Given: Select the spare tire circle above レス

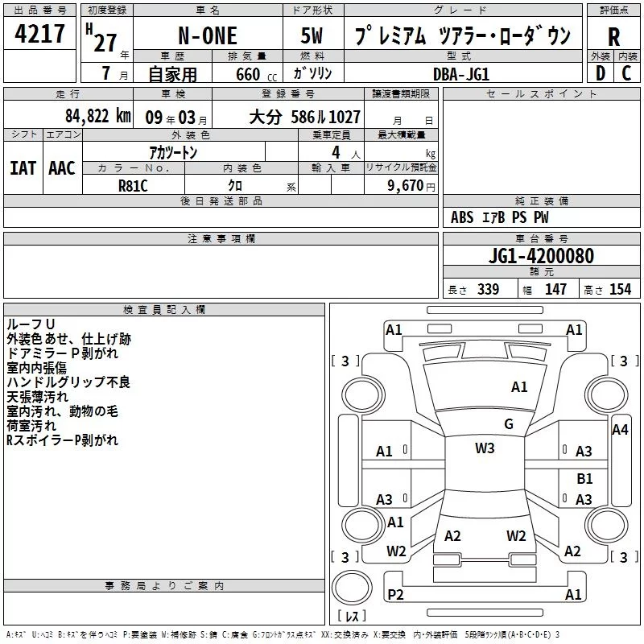Looking at the screenshot, I should 352,587.
